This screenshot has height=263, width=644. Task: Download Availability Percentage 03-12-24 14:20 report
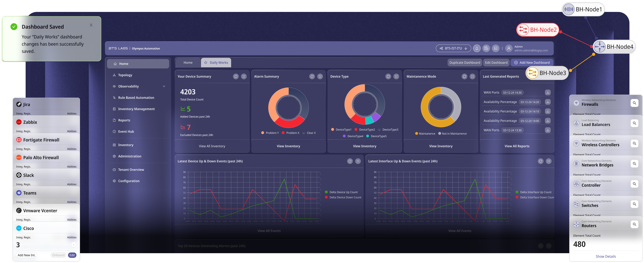[548, 102]
